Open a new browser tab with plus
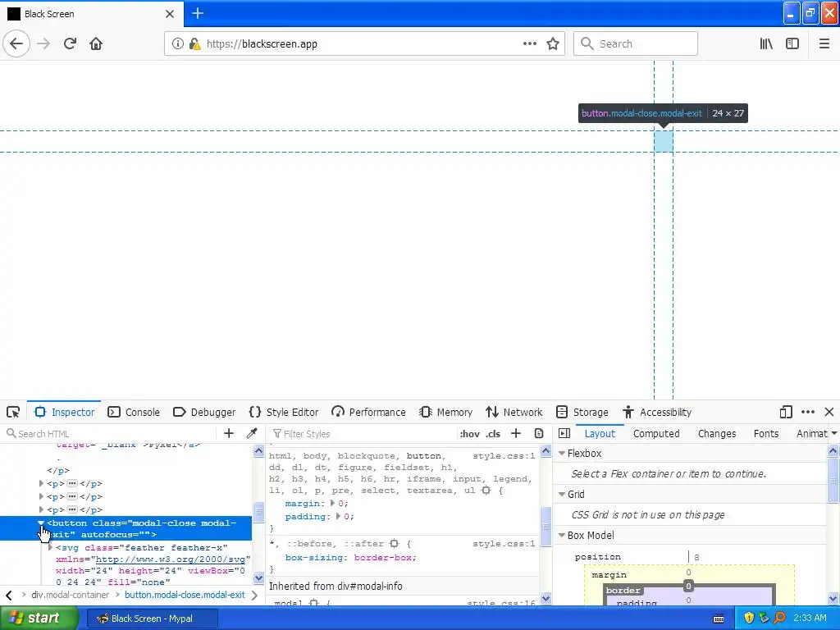Image resolution: width=840 pixels, height=630 pixels. [198, 13]
